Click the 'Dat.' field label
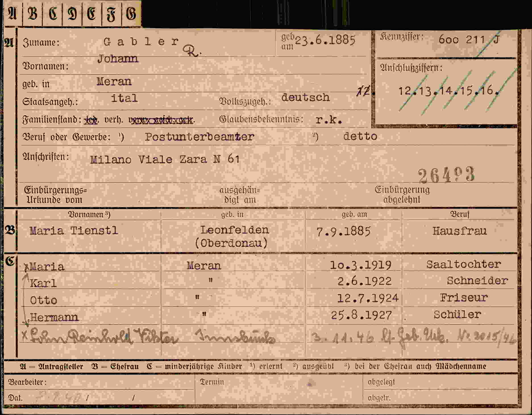The height and width of the screenshot is (415, 532). click(16, 398)
